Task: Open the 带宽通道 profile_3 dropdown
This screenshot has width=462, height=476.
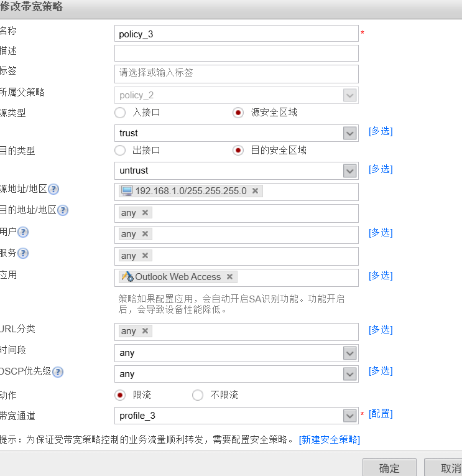Action: click(349, 416)
